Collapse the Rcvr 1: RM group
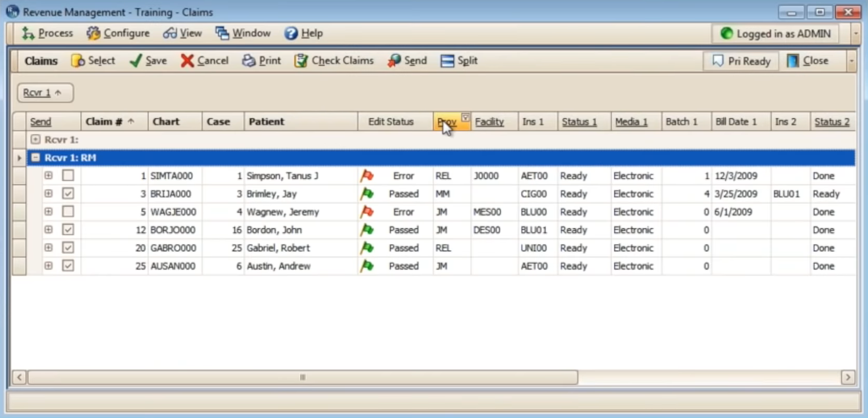Viewport: 868px width, 418px height. 35,157
